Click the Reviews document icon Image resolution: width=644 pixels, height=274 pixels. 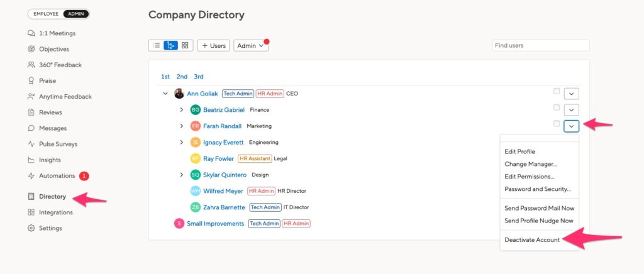click(x=31, y=112)
